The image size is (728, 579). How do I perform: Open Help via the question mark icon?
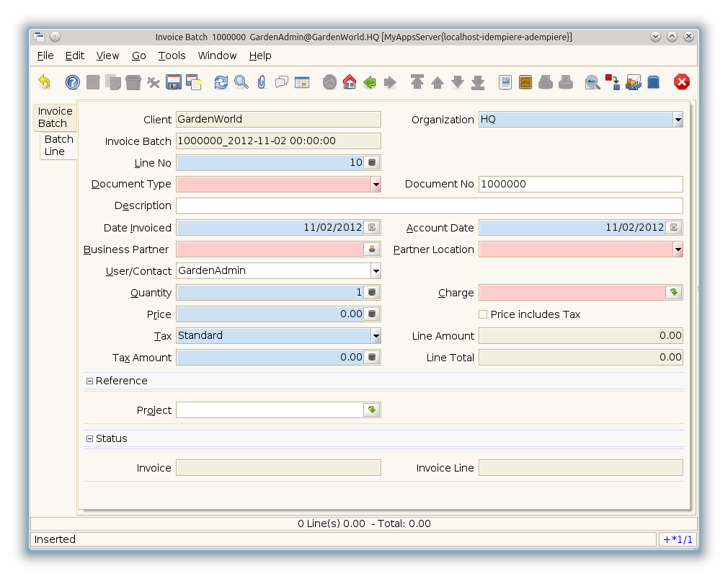click(x=73, y=82)
